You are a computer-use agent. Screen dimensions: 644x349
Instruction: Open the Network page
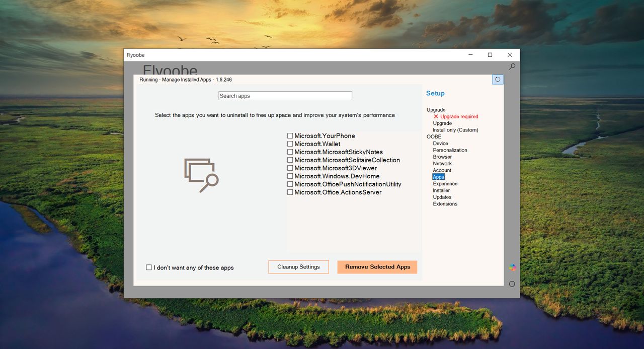[x=442, y=164]
